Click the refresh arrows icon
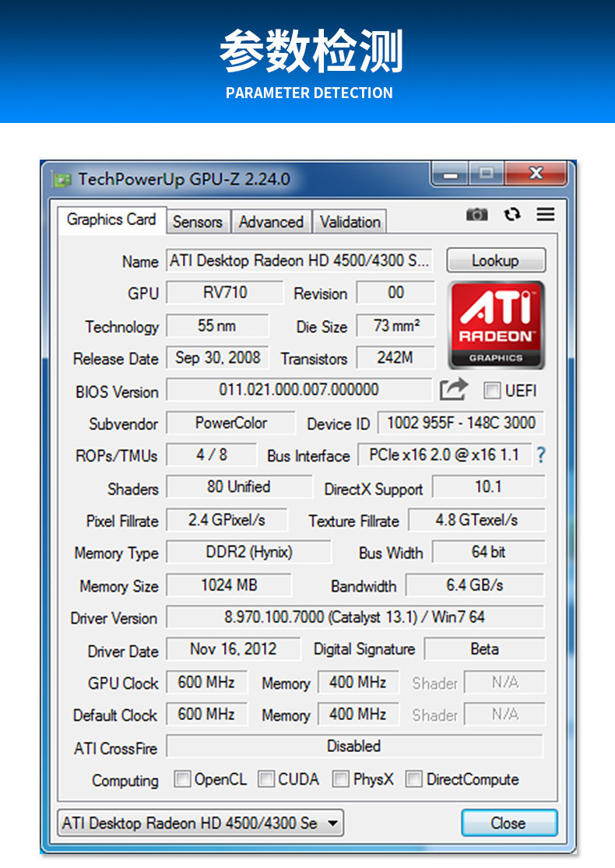Image resolution: width=615 pixels, height=868 pixels. point(512,214)
